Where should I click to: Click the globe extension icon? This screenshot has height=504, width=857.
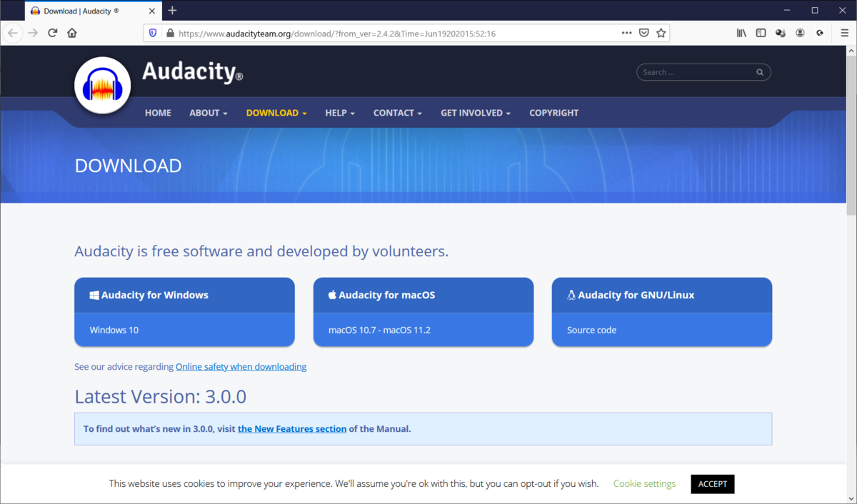[820, 33]
